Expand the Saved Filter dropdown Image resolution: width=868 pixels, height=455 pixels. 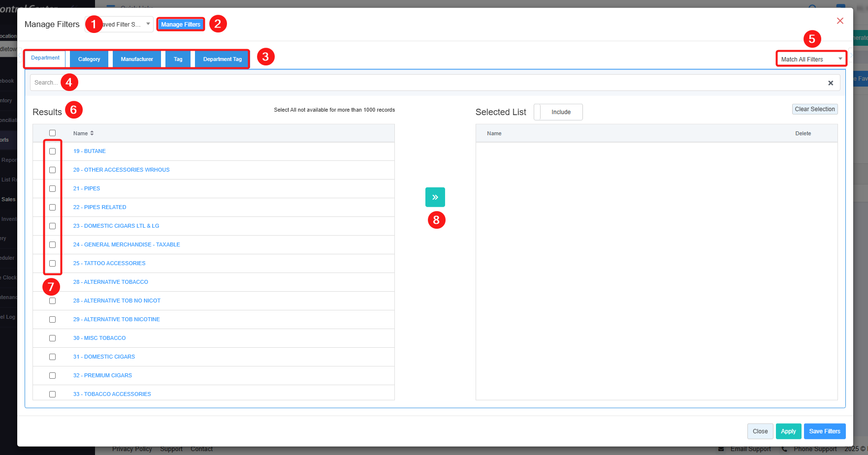pyautogui.click(x=126, y=24)
